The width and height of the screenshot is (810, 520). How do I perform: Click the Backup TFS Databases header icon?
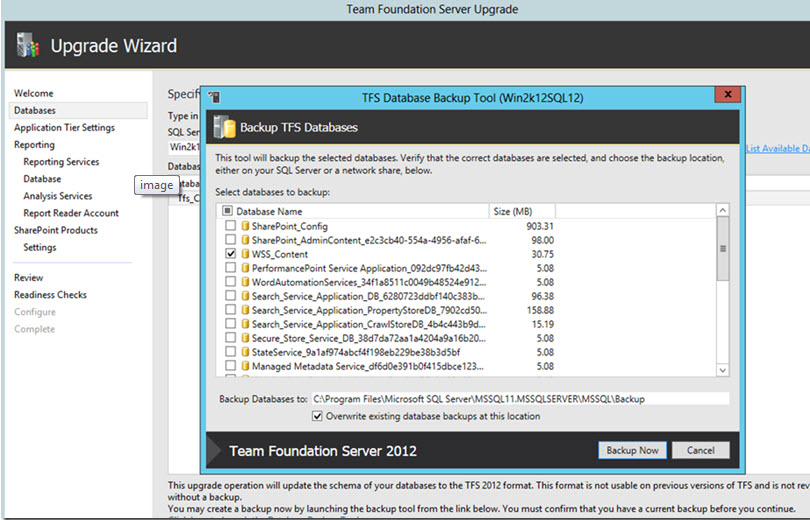(x=224, y=127)
